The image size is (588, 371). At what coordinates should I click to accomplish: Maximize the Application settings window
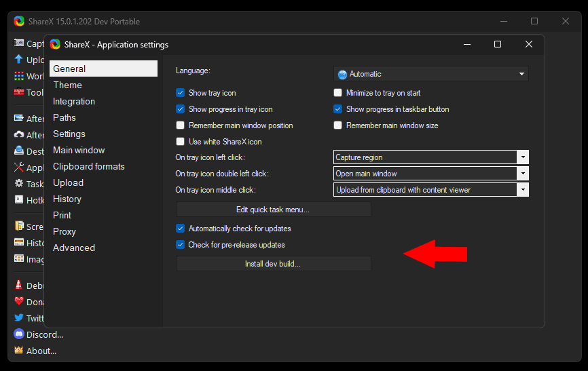click(498, 44)
